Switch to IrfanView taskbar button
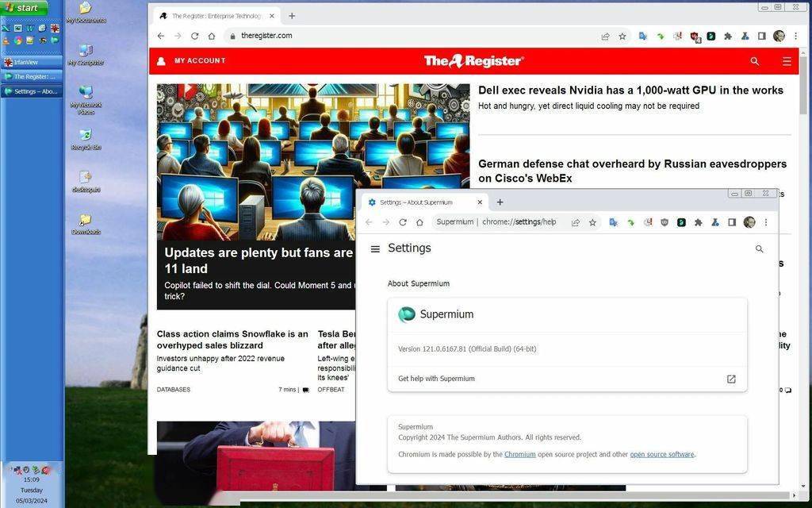 (x=32, y=62)
